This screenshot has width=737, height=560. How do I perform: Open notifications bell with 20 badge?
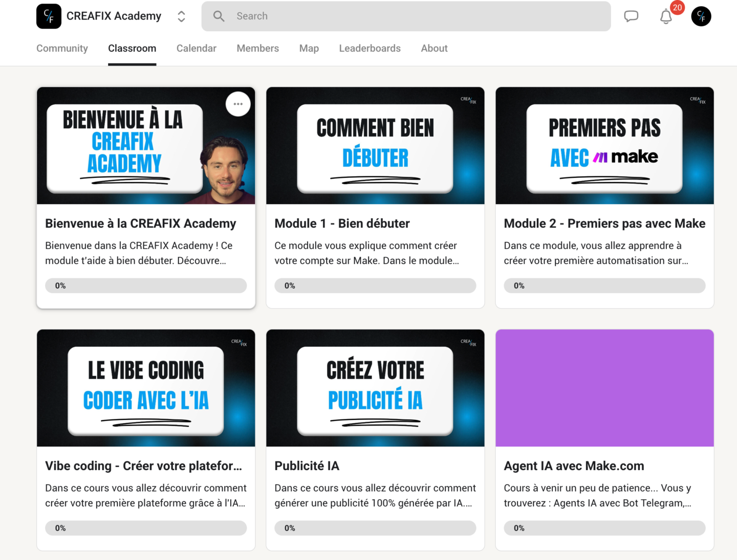(666, 16)
